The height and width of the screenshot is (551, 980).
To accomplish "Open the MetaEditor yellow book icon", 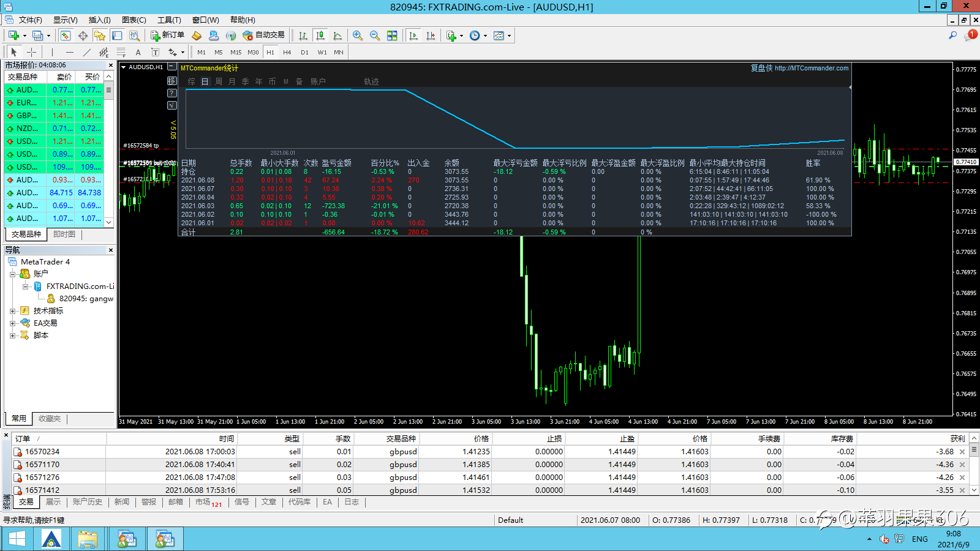I will coord(197,36).
